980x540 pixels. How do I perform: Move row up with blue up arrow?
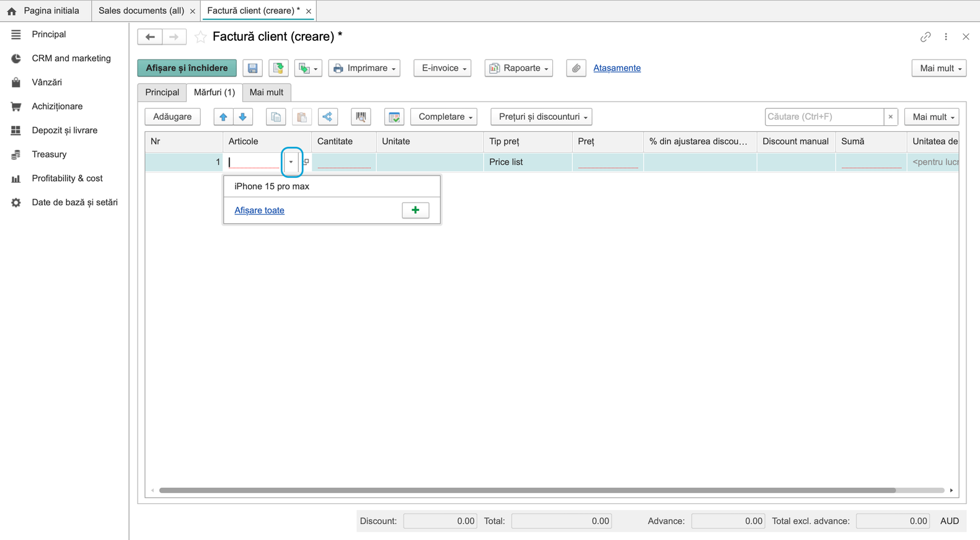223,117
